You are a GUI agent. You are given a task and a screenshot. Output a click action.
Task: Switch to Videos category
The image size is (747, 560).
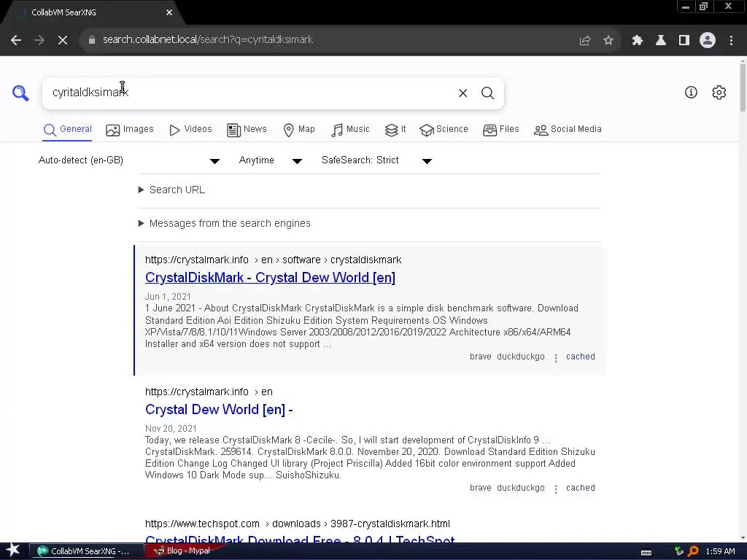(190, 129)
